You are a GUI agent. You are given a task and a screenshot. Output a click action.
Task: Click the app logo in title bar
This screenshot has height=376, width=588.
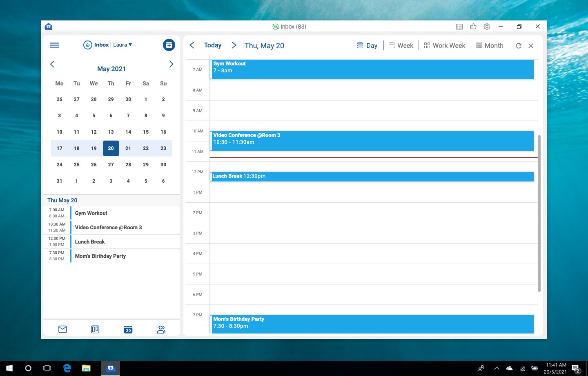click(49, 27)
